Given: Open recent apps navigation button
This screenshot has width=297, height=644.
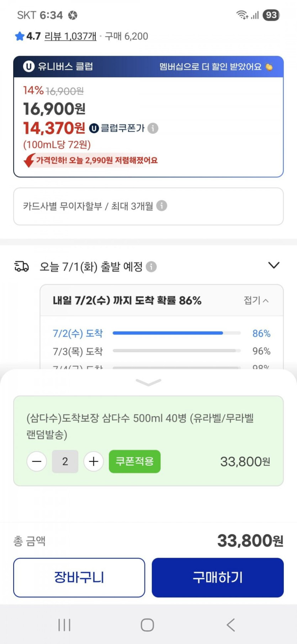Looking at the screenshot, I should point(64,624).
